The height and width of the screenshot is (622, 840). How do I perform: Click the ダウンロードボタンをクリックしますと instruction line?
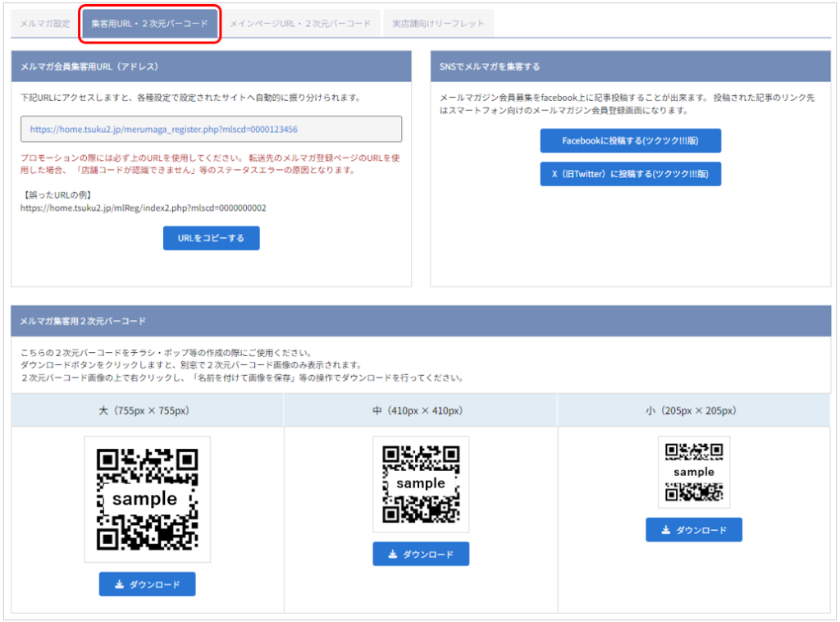pos(192,365)
